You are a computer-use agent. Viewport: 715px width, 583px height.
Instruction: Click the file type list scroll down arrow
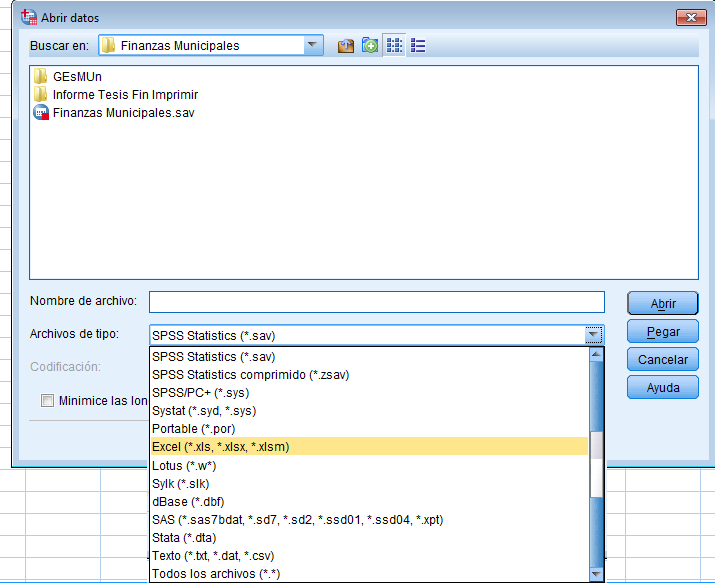click(x=596, y=574)
